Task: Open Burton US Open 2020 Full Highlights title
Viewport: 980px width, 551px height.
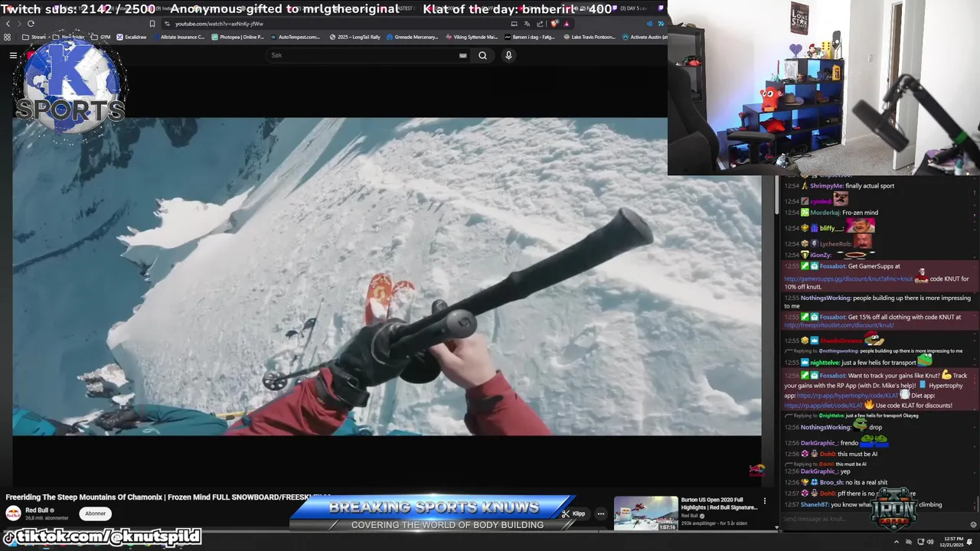Action: 719,504
